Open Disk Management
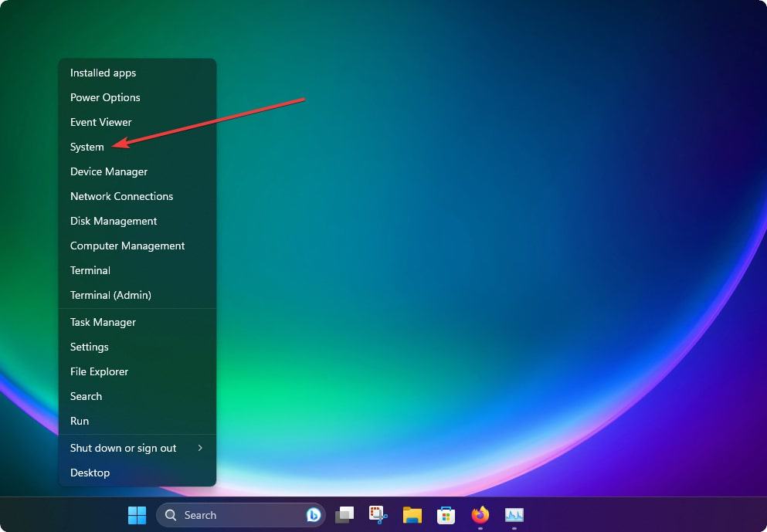767x532 pixels. pos(113,221)
